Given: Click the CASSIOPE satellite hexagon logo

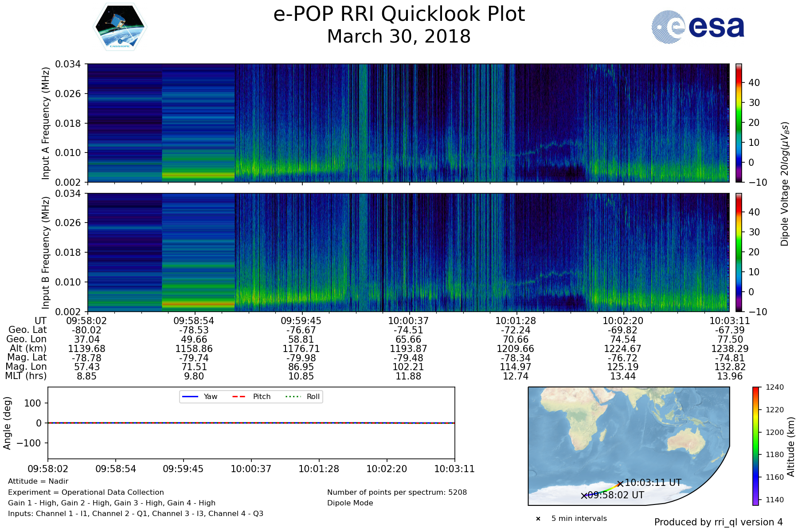Looking at the screenshot, I should tap(120, 27).
